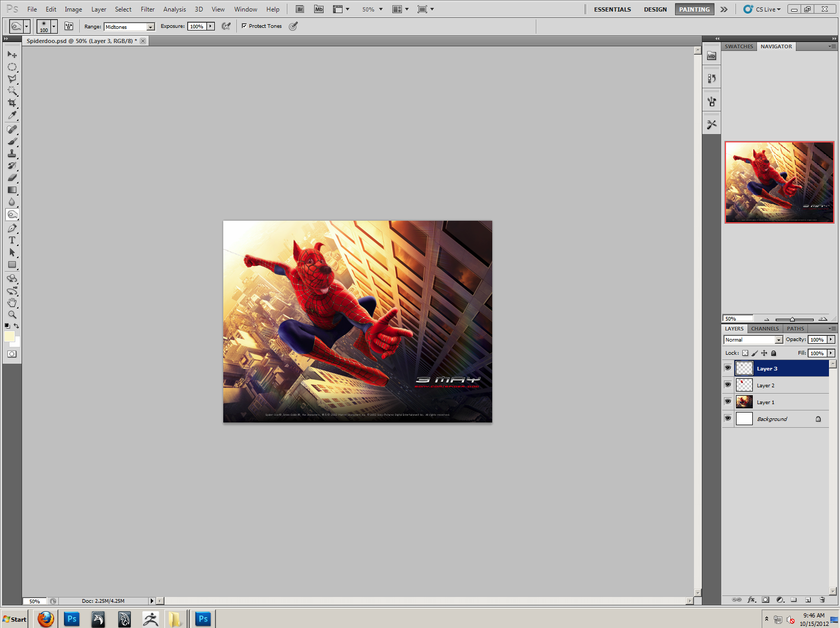The width and height of the screenshot is (840, 628).
Task: Launch Mini Bridge from the application bar
Action: pyautogui.click(x=319, y=9)
